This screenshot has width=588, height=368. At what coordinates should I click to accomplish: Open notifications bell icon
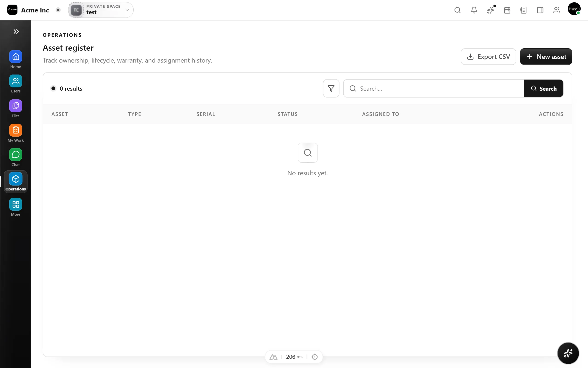coord(474,10)
